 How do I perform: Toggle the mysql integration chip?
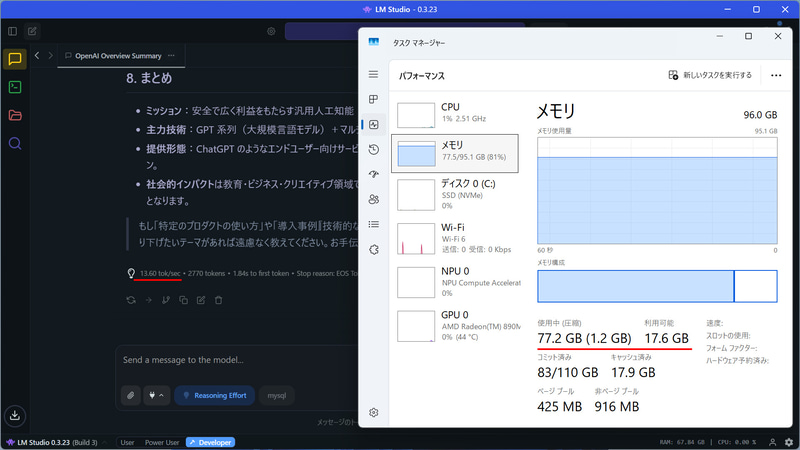tap(277, 395)
